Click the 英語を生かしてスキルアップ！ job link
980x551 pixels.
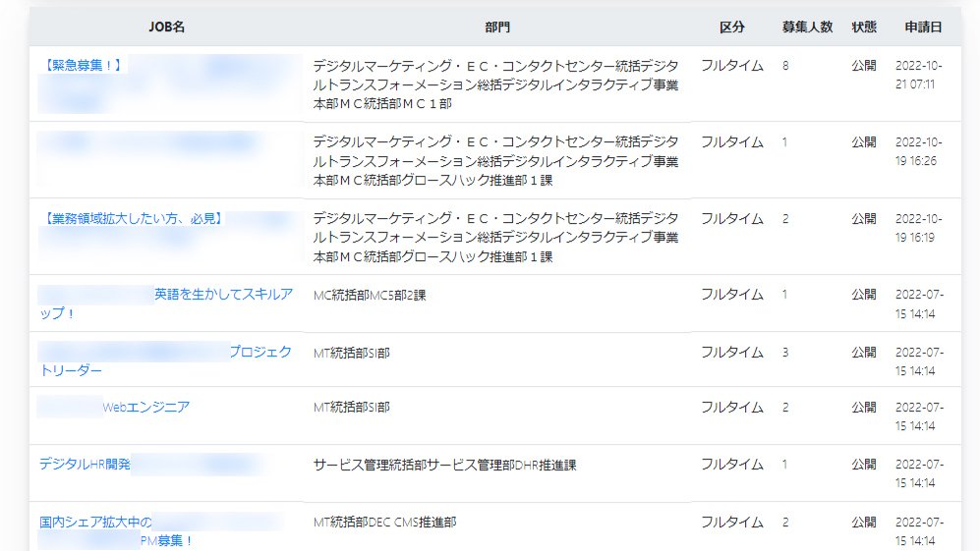(x=222, y=295)
